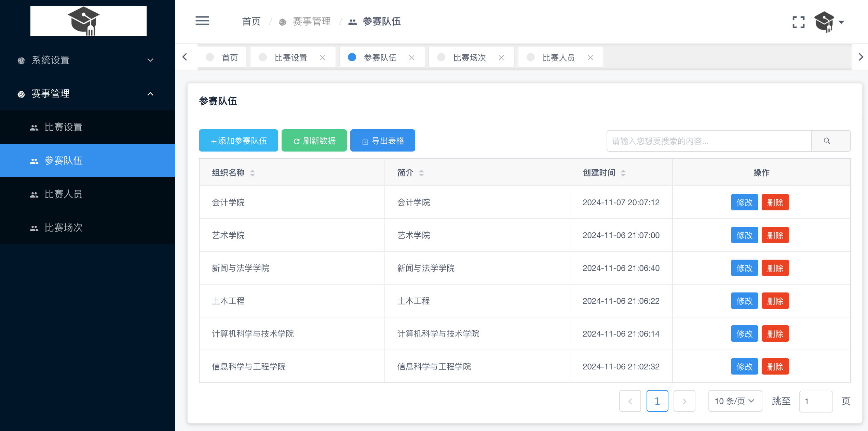
Task: Close the 比赛设置 tab
Action: click(323, 58)
